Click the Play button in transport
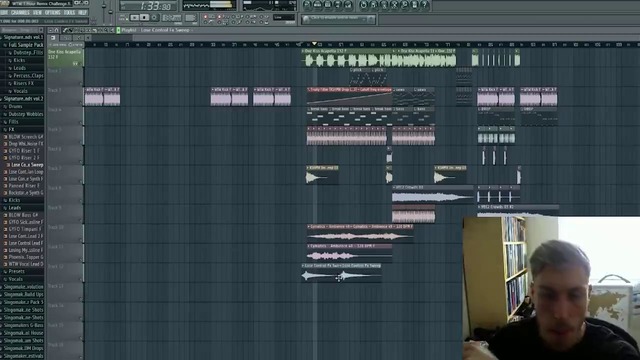The image size is (640, 360). click(135, 18)
